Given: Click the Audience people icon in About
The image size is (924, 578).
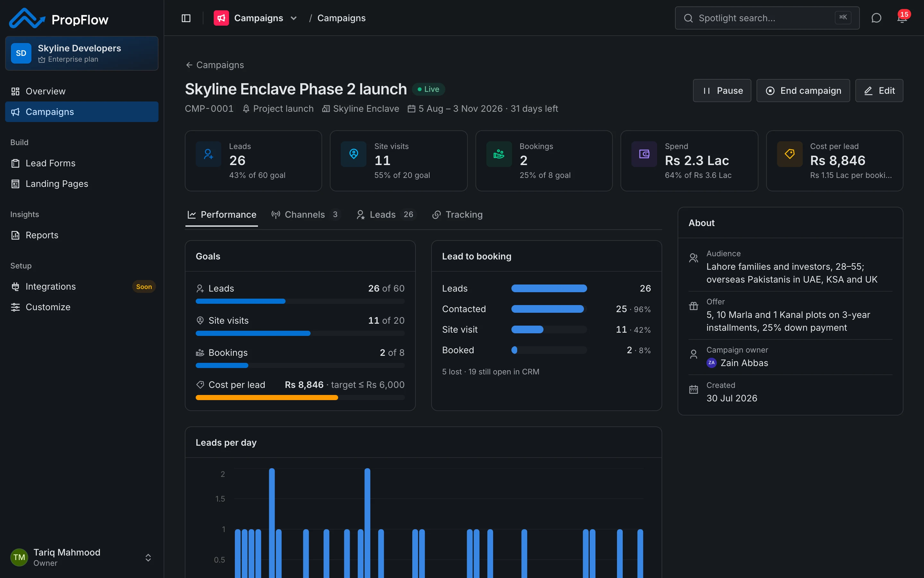Looking at the screenshot, I should (x=693, y=258).
